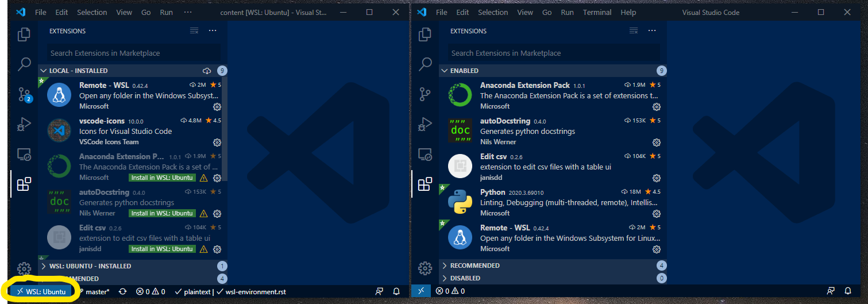Image resolution: width=868 pixels, height=304 pixels.
Task: Open Manage gear in left window's activity bar
Action: [24, 268]
